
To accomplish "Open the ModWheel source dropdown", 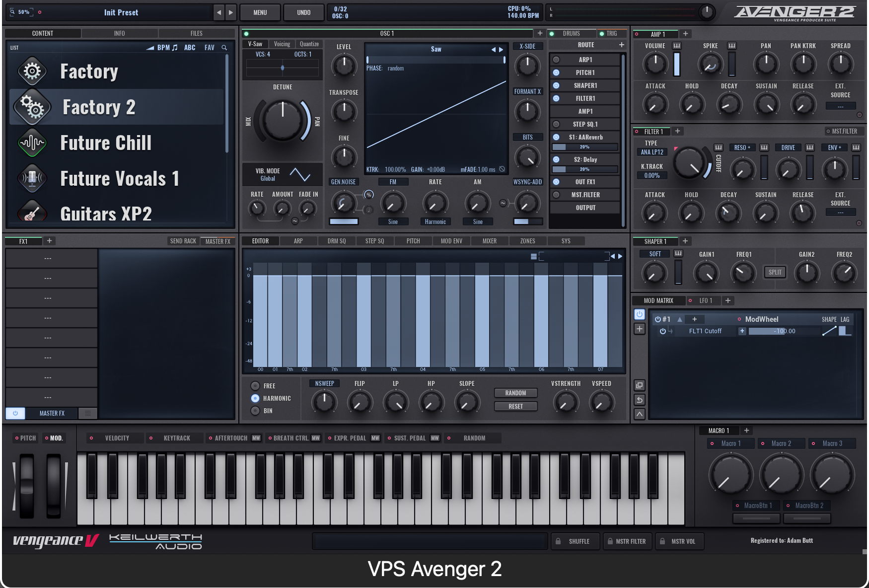I will (761, 319).
